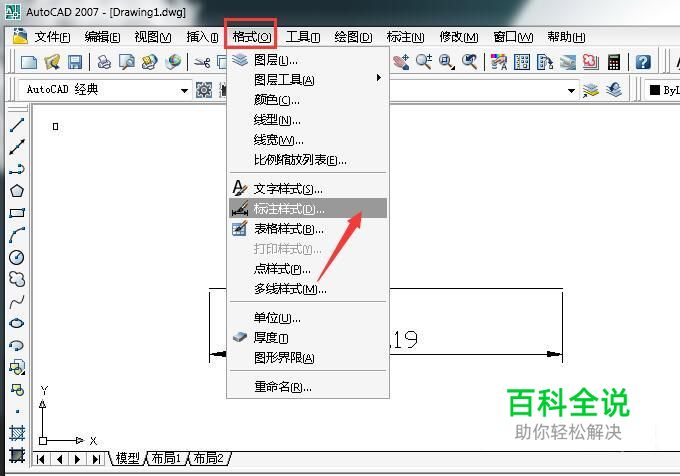Open the 绘图(D) menu
This screenshot has height=476, width=680.
pos(353,37)
